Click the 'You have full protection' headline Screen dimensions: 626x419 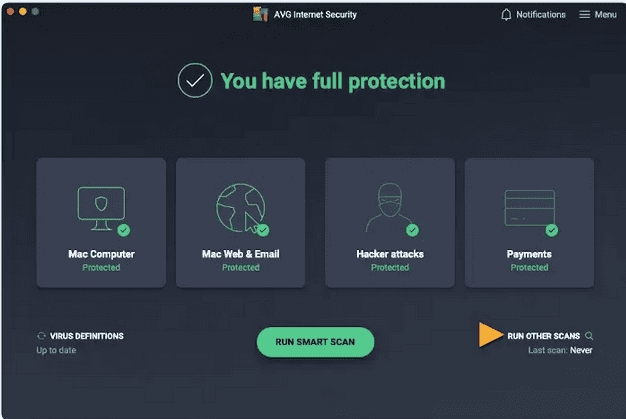[333, 81]
